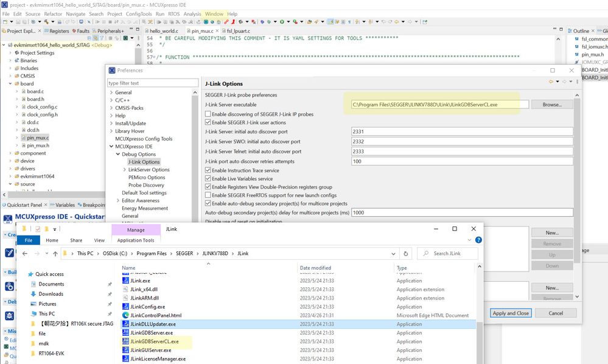
Task: Expand General in Preferences tree
Action: coord(111,93)
